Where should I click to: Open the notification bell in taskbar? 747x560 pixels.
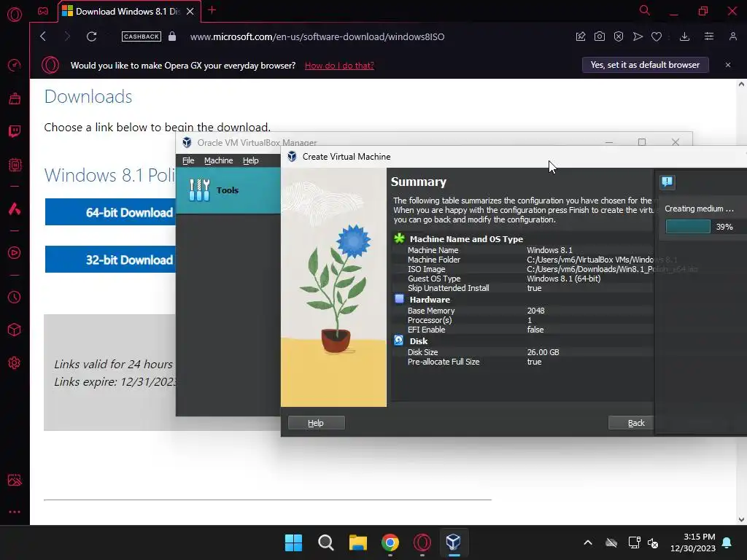pyautogui.click(x=727, y=542)
